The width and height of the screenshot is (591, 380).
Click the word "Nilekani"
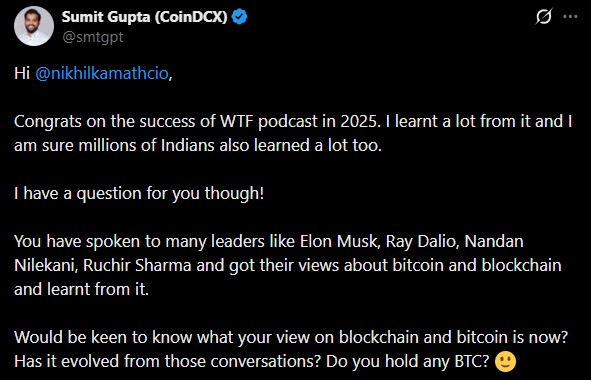[46, 265]
